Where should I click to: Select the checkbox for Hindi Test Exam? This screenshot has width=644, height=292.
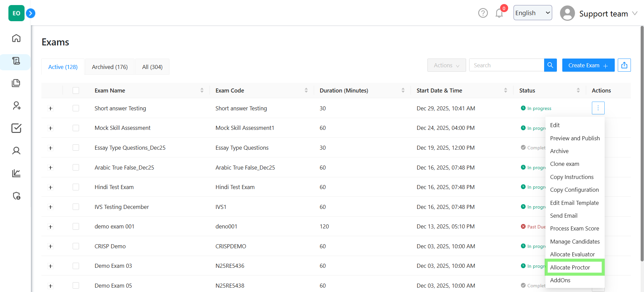[76, 187]
